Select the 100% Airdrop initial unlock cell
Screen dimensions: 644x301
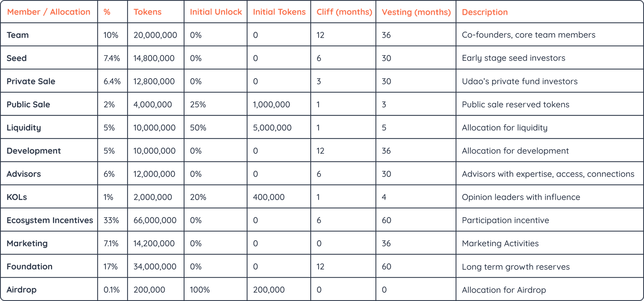[x=200, y=290]
